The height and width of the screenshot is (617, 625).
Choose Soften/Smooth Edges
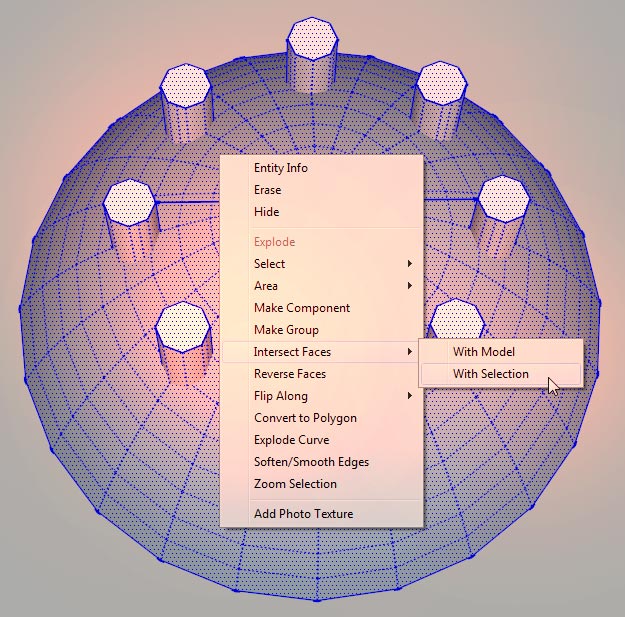(322, 462)
